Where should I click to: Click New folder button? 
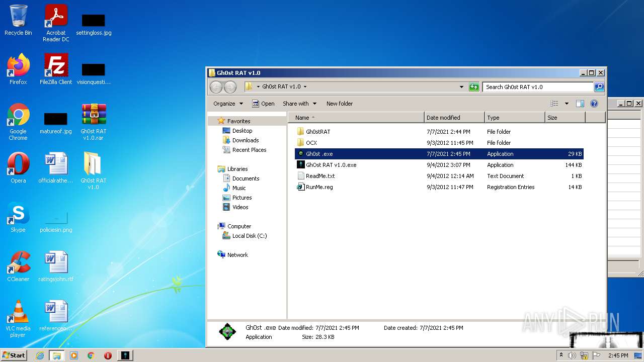pos(340,104)
